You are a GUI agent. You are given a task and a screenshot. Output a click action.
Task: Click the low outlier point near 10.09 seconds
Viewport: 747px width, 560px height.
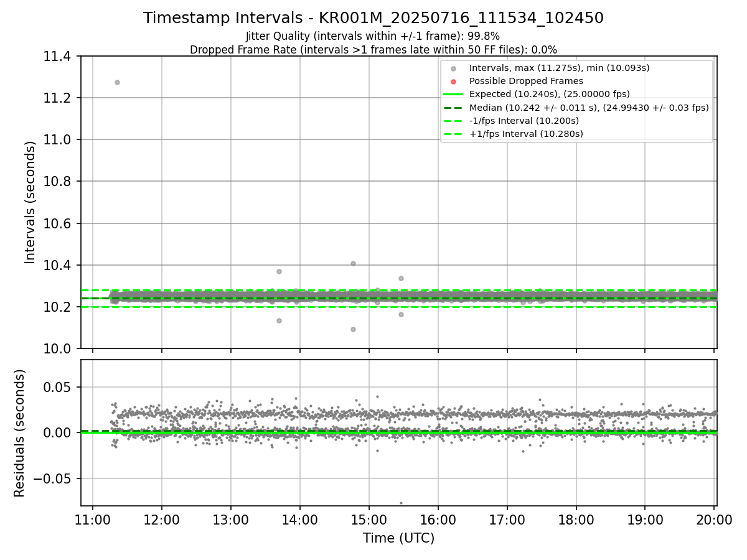pos(353,329)
